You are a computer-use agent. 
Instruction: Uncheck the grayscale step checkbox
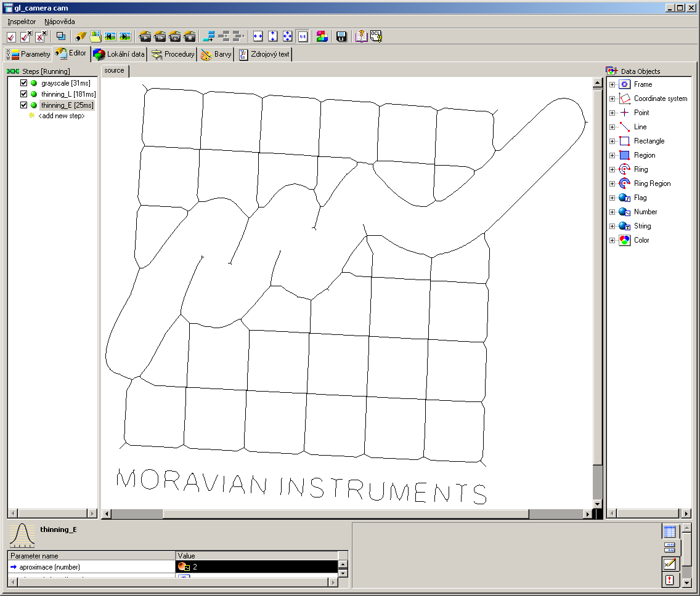24,83
